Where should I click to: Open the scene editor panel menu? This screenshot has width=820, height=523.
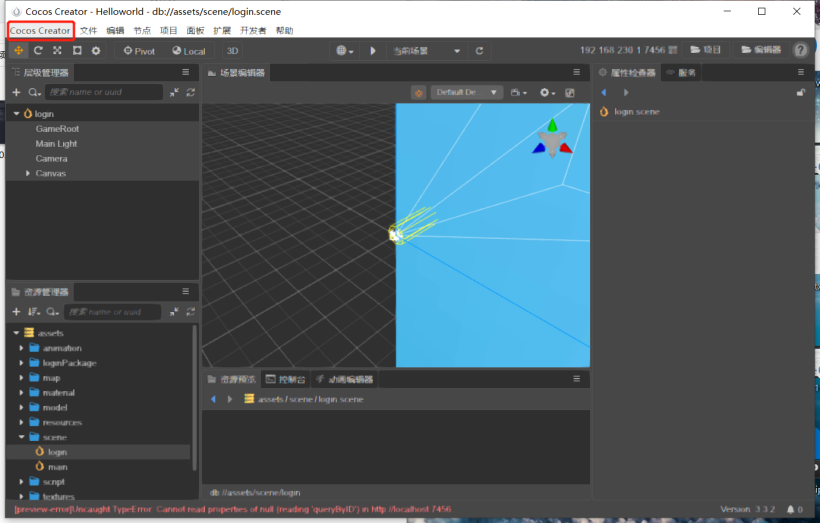click(577, 72)
